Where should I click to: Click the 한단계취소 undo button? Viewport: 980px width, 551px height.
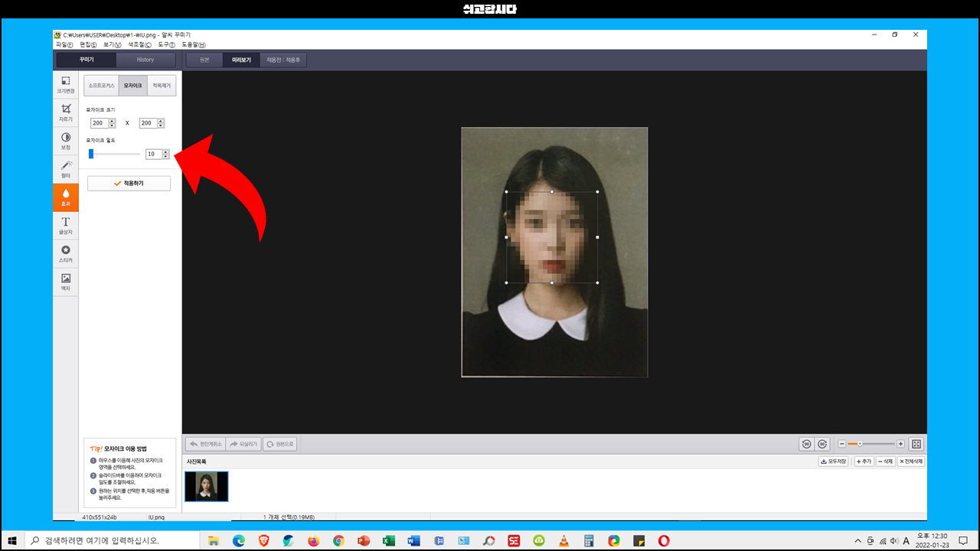[x=206, y=444]
